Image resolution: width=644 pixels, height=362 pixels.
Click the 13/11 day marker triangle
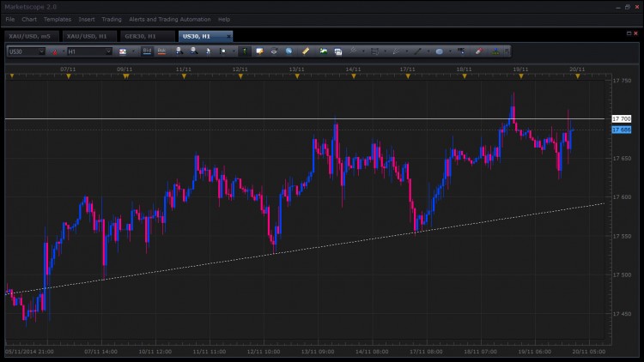tap(297, 76)
